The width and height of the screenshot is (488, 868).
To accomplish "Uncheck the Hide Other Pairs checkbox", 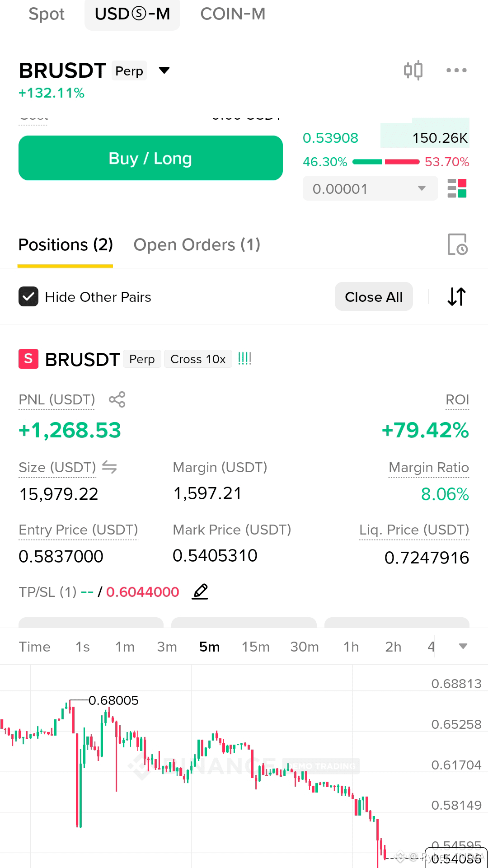I will coord(28,297).
